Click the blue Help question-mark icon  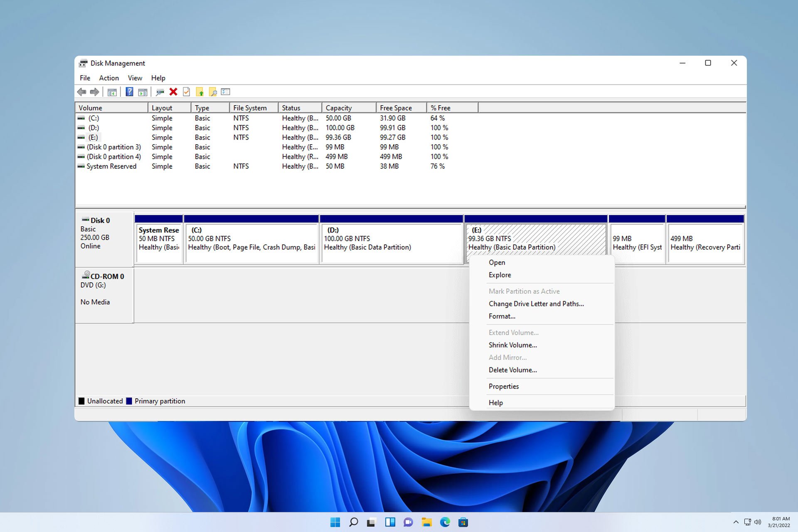[x=129, y=92]
